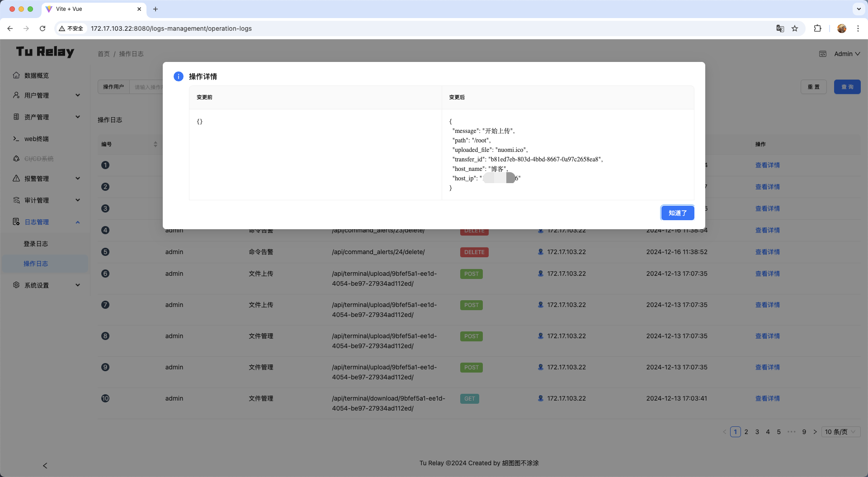Open the Admin user dropdown
The image size is (868, 477).
pyautogui.click(x=847, y=54)
